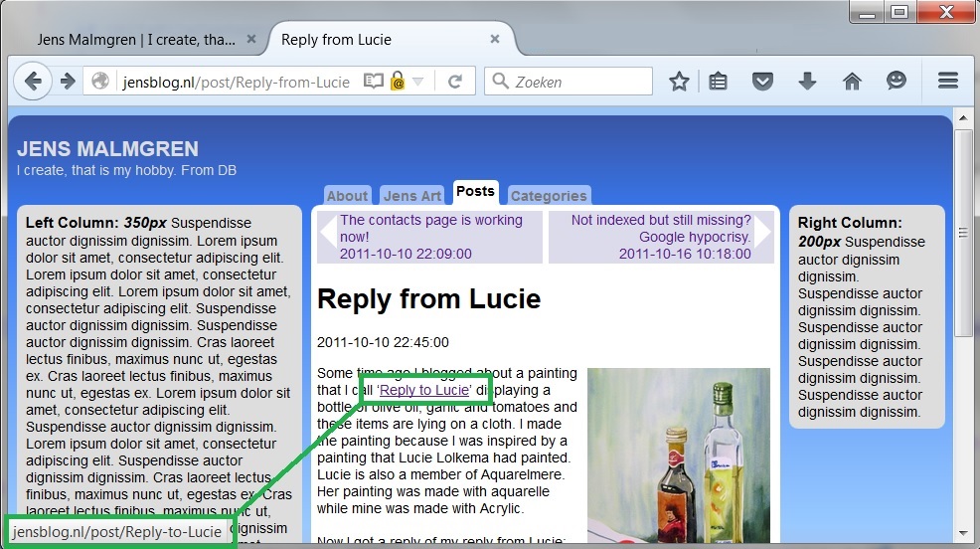
Task: Open the Jens Art site tab
Action: (411, 196)
